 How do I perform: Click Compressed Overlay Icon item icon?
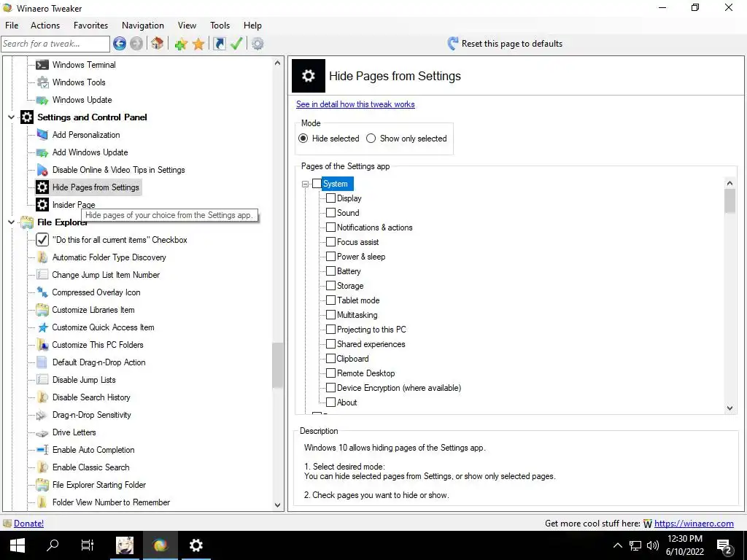42,292
